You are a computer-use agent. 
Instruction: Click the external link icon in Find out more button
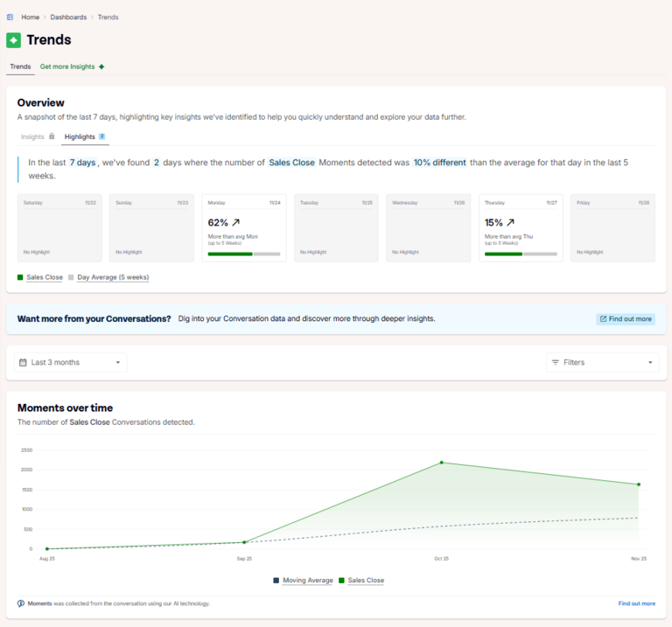click(x=603, y=318)
